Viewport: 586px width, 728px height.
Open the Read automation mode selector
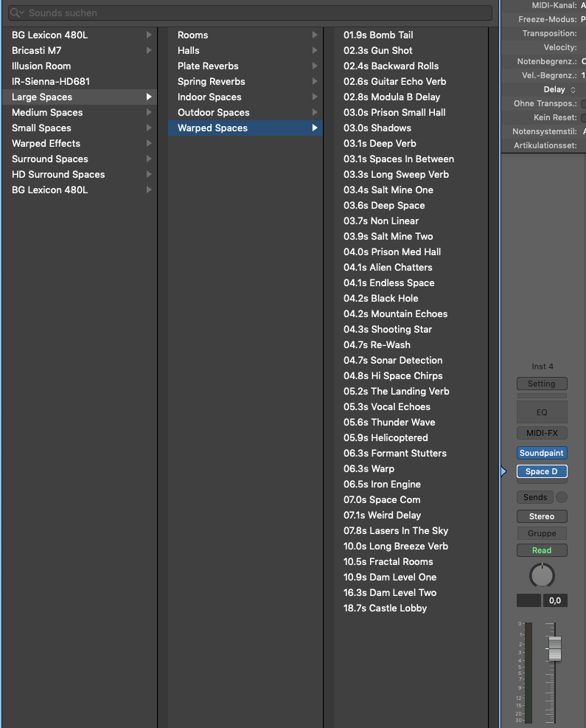click(x=542, y=550)
